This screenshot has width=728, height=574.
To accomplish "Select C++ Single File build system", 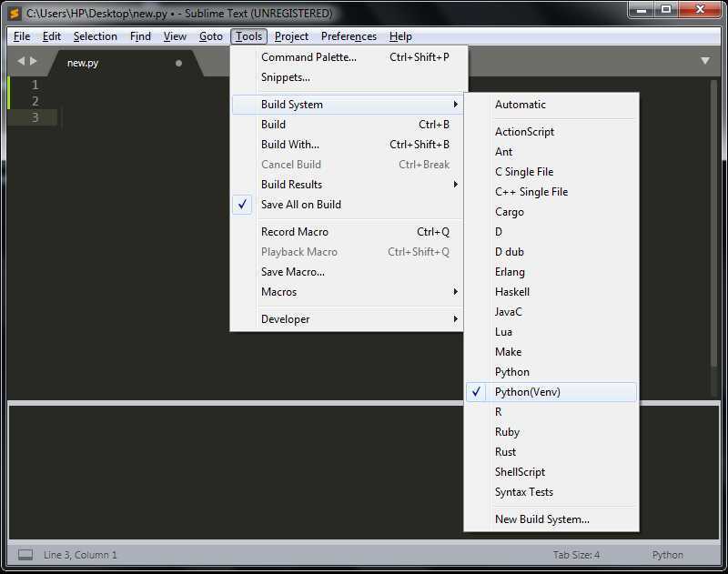I will tap(551, 192).
